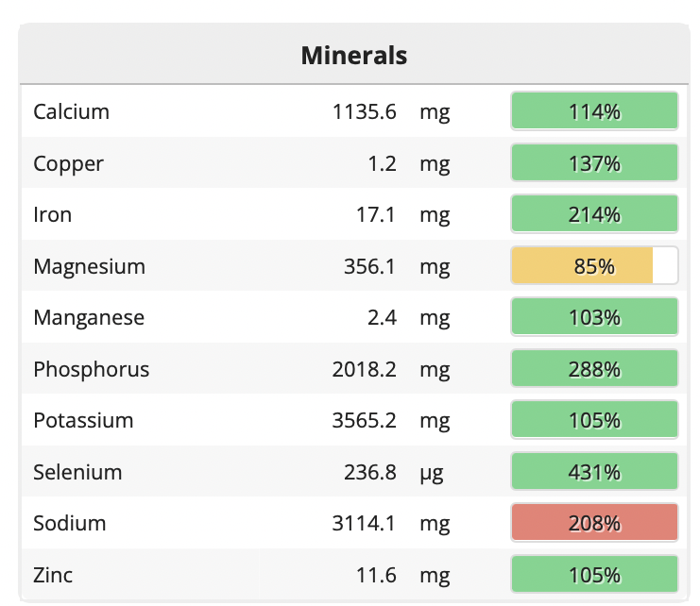
Task: Click the Potassium 105% progress bar
Action: [x=594, y=420]
